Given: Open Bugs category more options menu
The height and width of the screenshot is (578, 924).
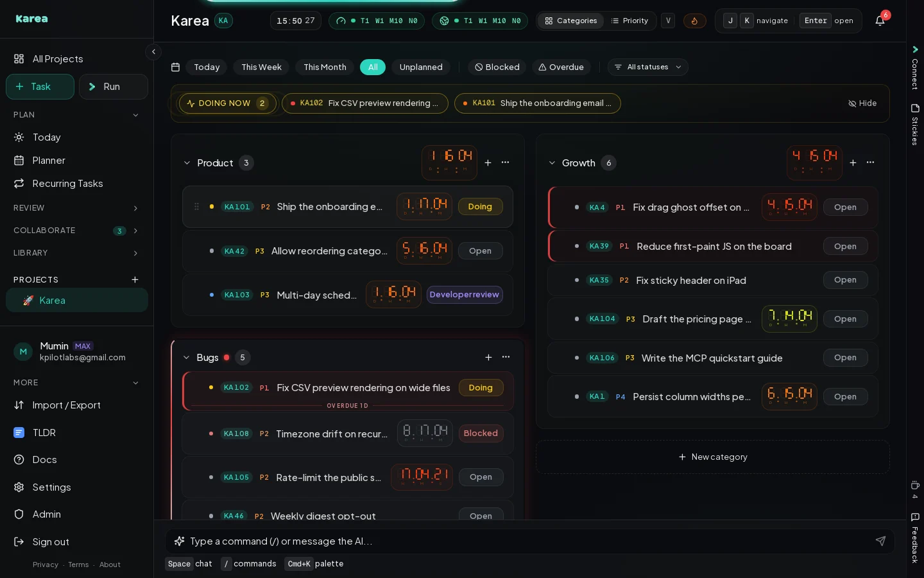Looking at the screenshot, I should click(x=506, y=357).
